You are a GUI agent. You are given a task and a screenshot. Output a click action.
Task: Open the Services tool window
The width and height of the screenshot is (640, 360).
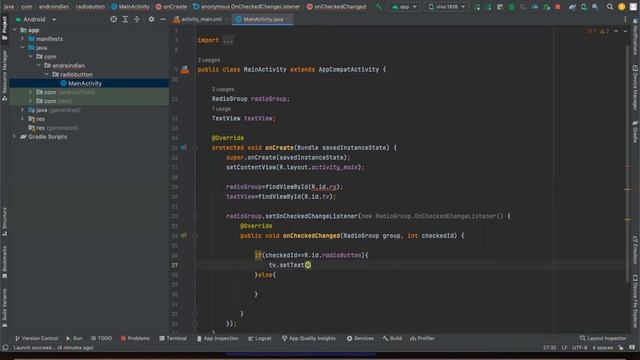(360, 338)
